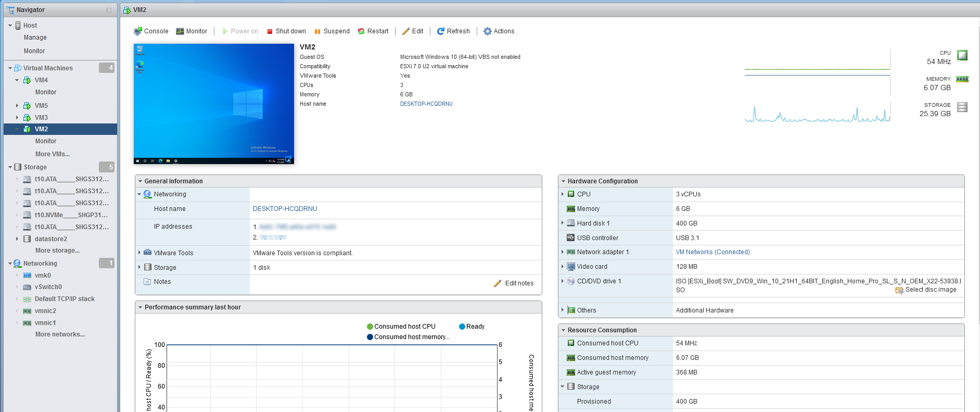Viewport: 980px width, 412px height.
Task: Collapse the Networking section row
Action: click(x=139, y=194)
